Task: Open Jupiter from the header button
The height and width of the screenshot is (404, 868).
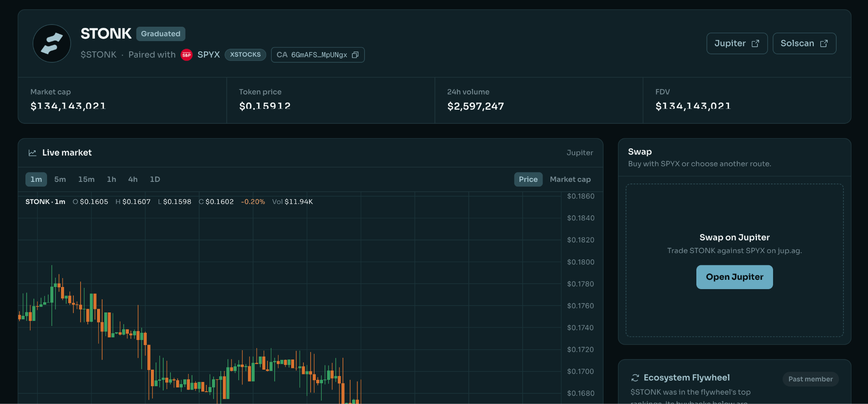Action: [x=737, y=43]
